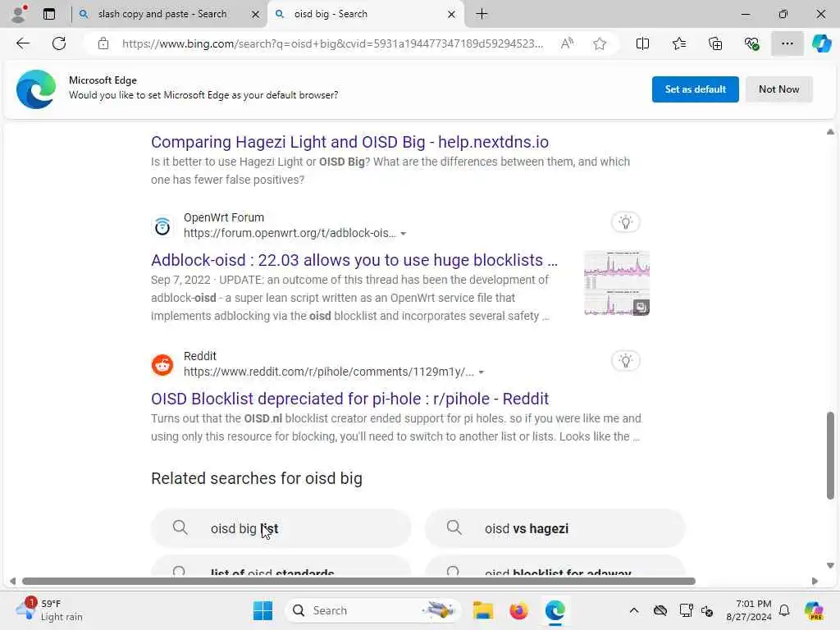The height and width of the screenshot is (630, 840).
Task: Open Collections icon
Action: 715,43
